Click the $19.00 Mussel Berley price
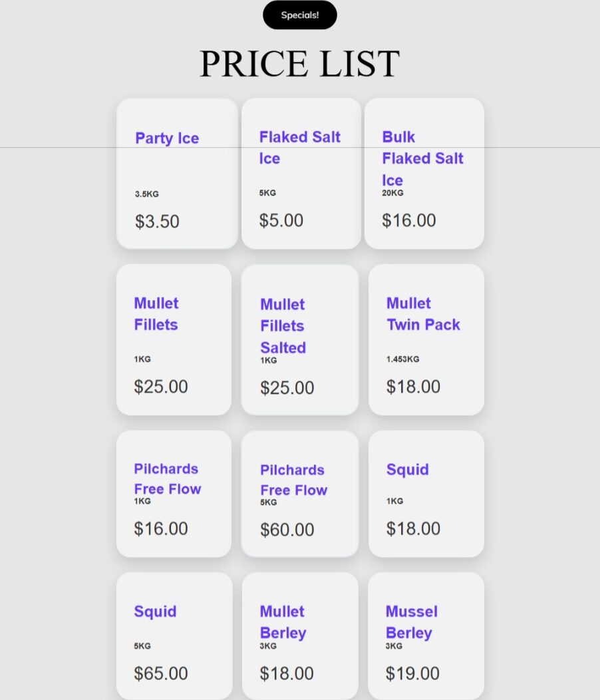 412,673
